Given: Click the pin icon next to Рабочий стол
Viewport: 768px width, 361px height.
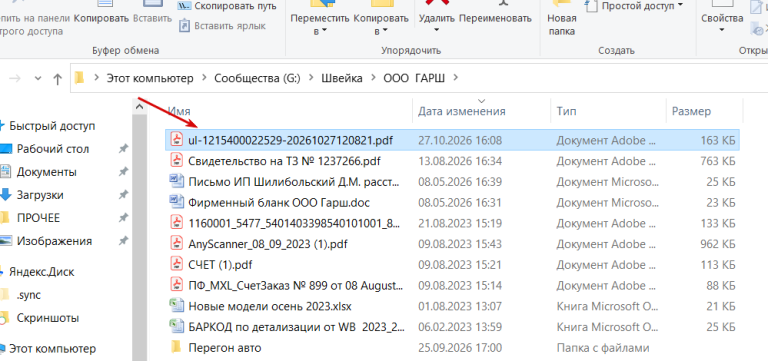Looking at the screenshot, I should pos(123,149).
